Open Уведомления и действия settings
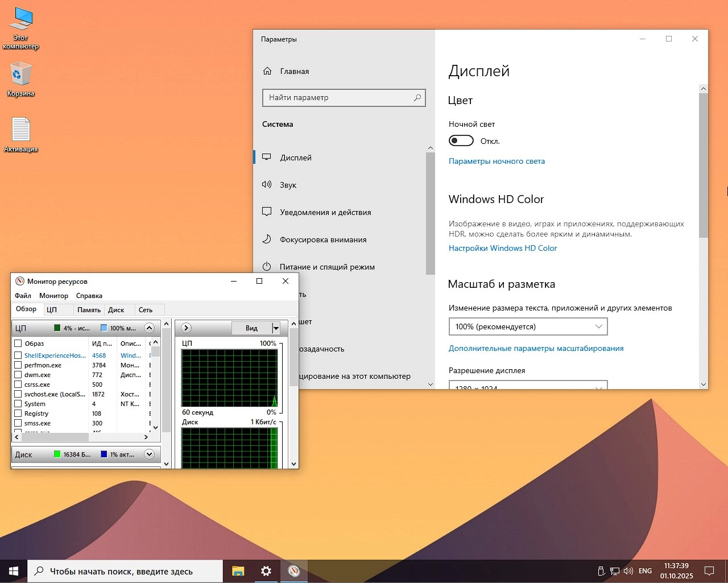This screenshot has width=728, height=583. point(325,212)
